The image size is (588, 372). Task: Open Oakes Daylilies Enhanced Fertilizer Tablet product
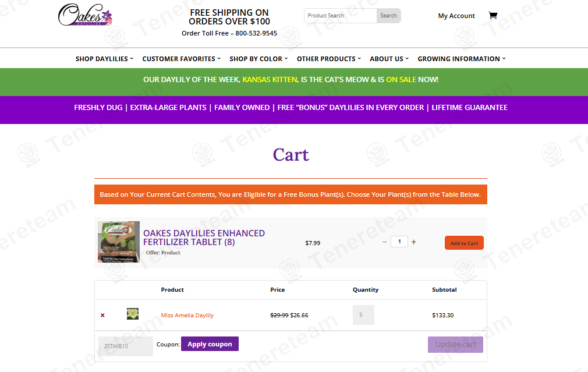[204, 238]
